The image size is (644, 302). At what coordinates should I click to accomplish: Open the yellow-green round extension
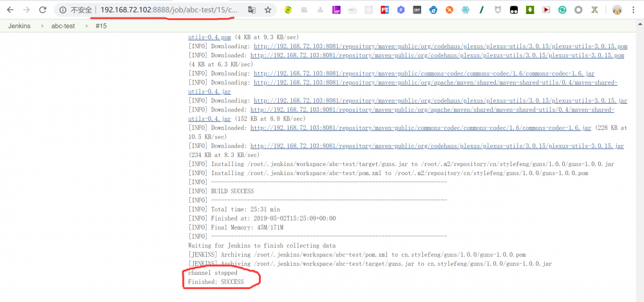click(289, 10)
